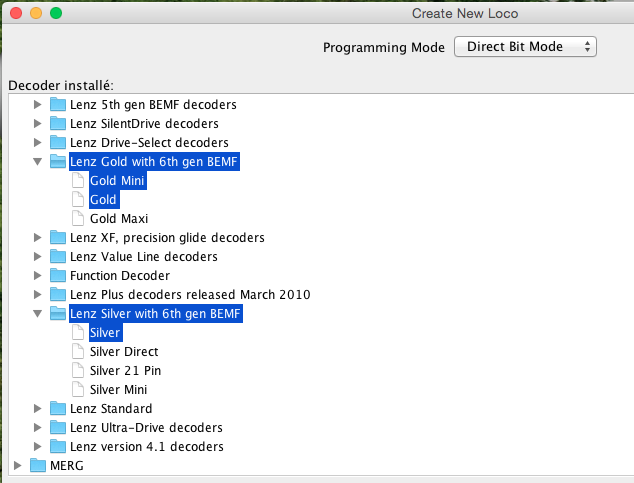Image resolution: width=634 pixels, height=483 pixels.
Task: Click folder icon of Lenz Standard
Action: click(58, 408)
